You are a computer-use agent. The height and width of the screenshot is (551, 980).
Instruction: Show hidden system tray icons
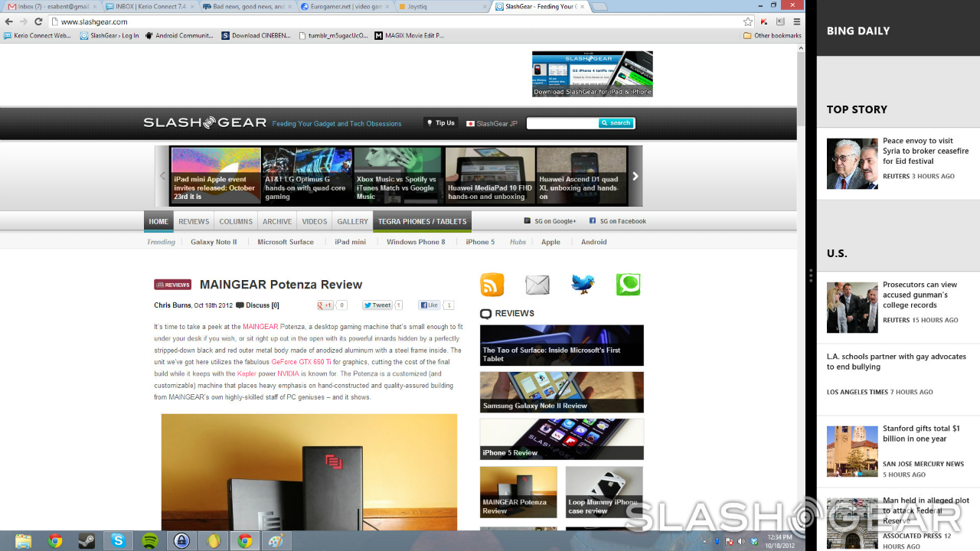coord(704,541)
